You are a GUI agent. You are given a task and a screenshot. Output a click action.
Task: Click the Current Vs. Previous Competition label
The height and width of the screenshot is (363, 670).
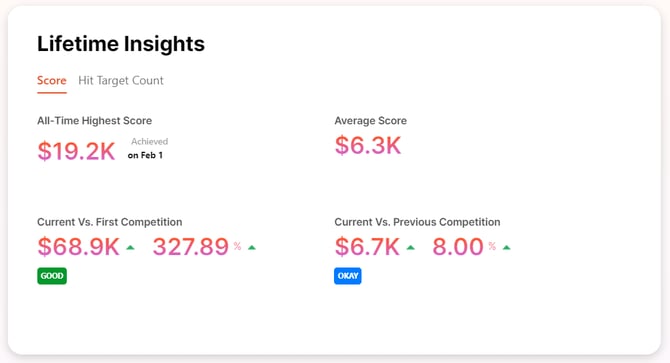point(417,222)
